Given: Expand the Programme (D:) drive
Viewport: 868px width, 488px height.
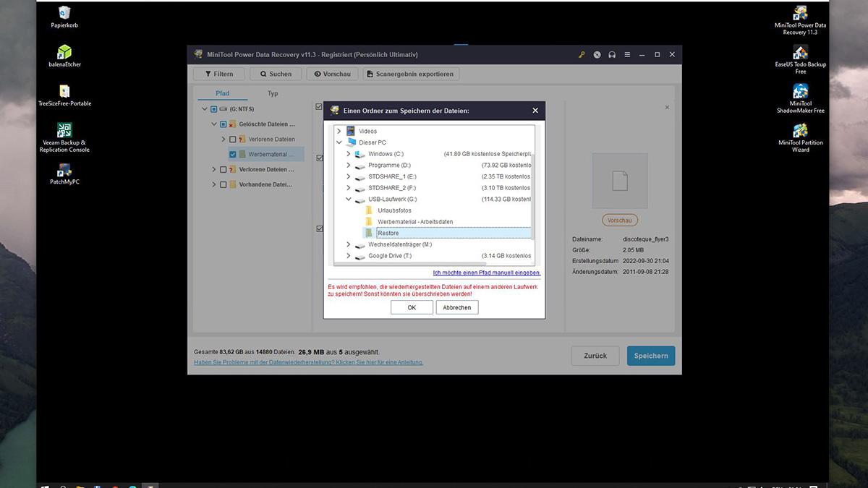Looking at the screenshot, I should point(348,165).
